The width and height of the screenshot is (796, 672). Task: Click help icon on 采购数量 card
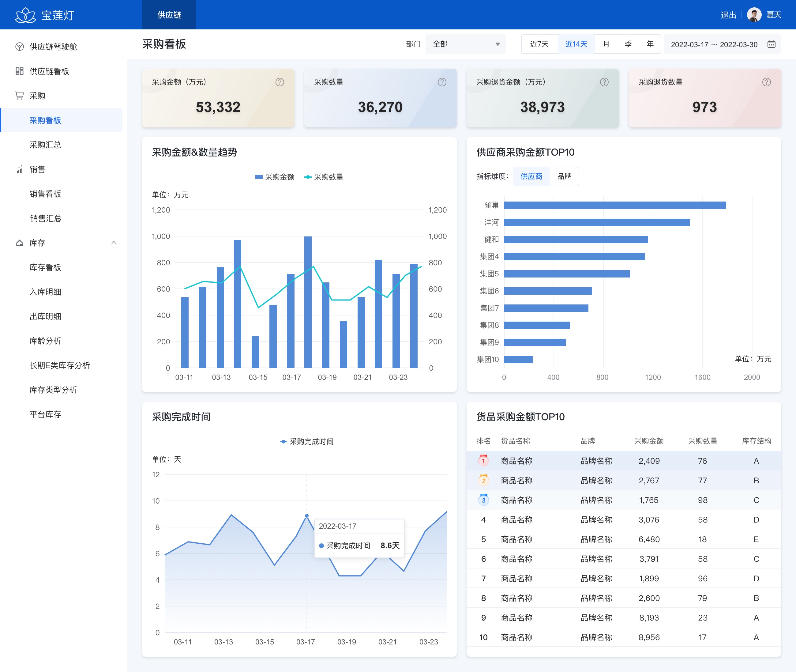(442, 82)
